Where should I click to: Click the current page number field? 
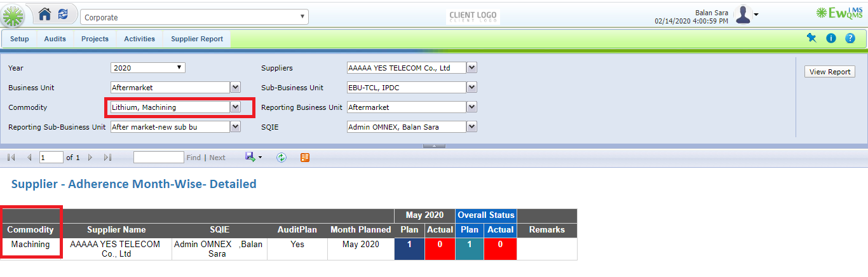[x=51, y=157]
